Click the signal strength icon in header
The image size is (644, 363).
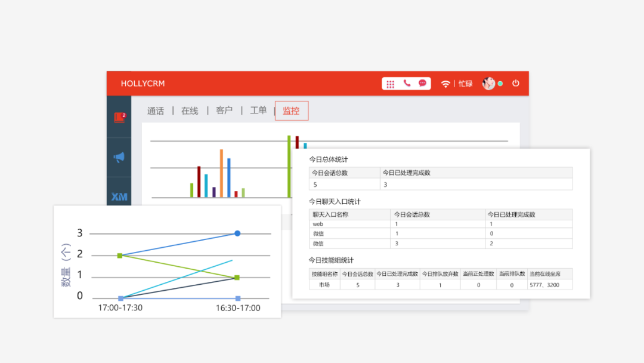445,84
